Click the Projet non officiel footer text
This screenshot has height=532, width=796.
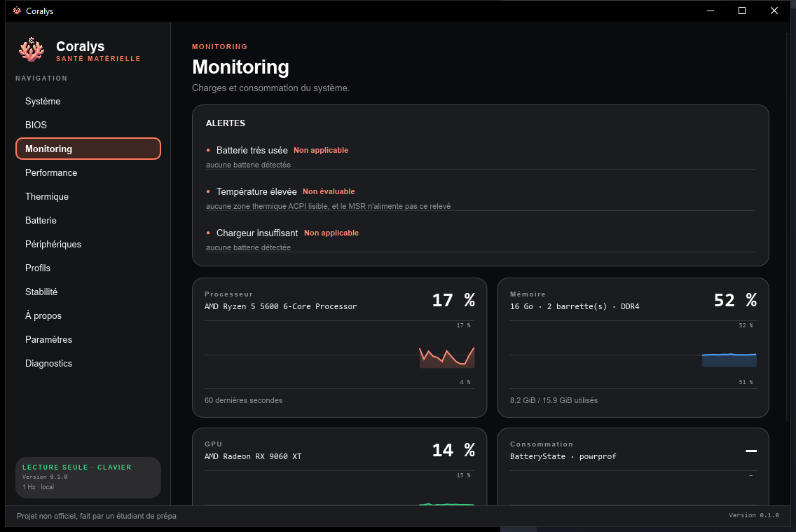[97, 516]
